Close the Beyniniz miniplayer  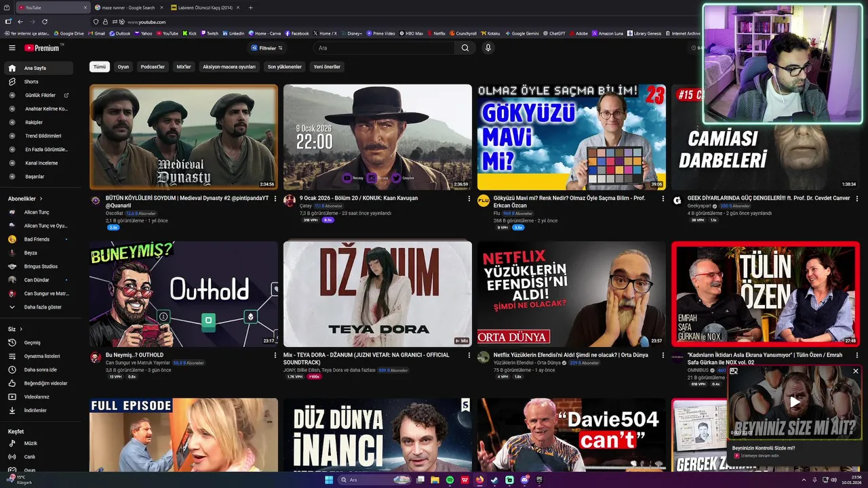tap(856, 371)
